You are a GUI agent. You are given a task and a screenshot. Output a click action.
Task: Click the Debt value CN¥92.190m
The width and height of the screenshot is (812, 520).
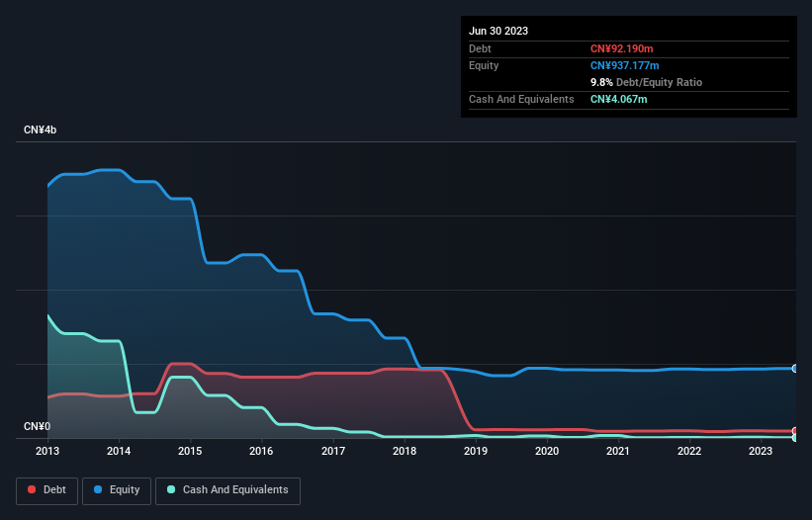coord(621,48)
